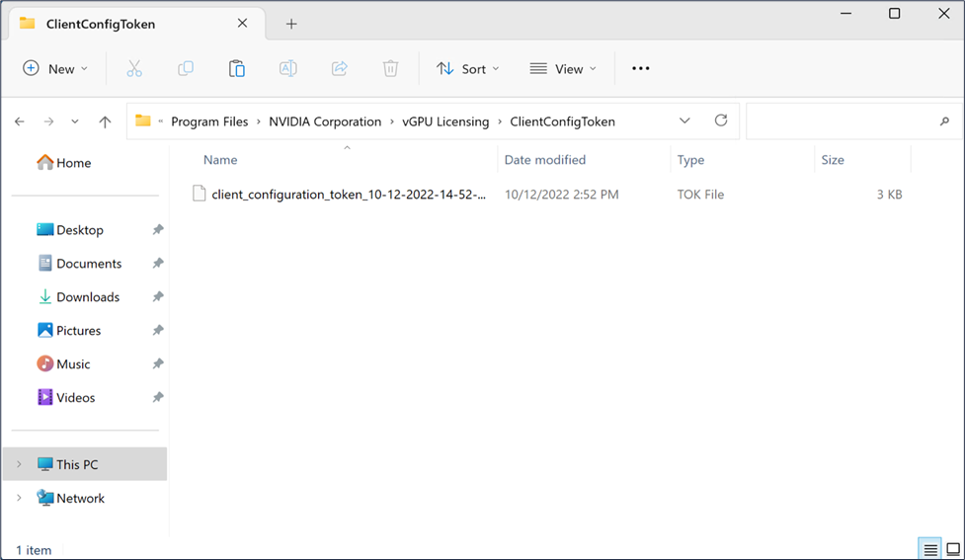
Task: Expand the Network tree node
Action: tap(19, 498)
